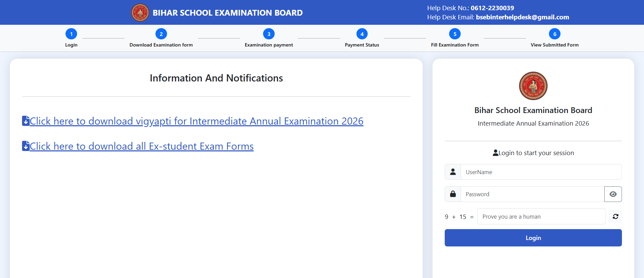Open the Ex-student Exam Forms download link
The height and width of the screenshot is (278, 644).
pyautogui.click(x=142, y=146)
